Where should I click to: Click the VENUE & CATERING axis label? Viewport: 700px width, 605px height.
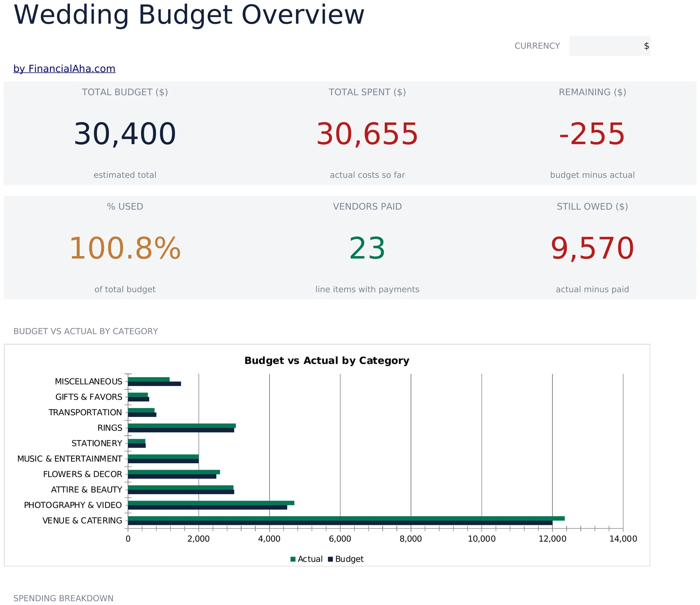pos(82,520)
